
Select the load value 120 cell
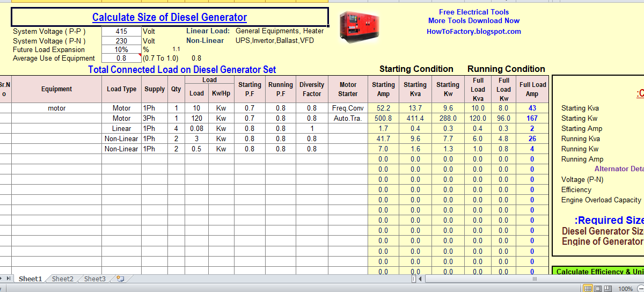click(x=197, y=118)
